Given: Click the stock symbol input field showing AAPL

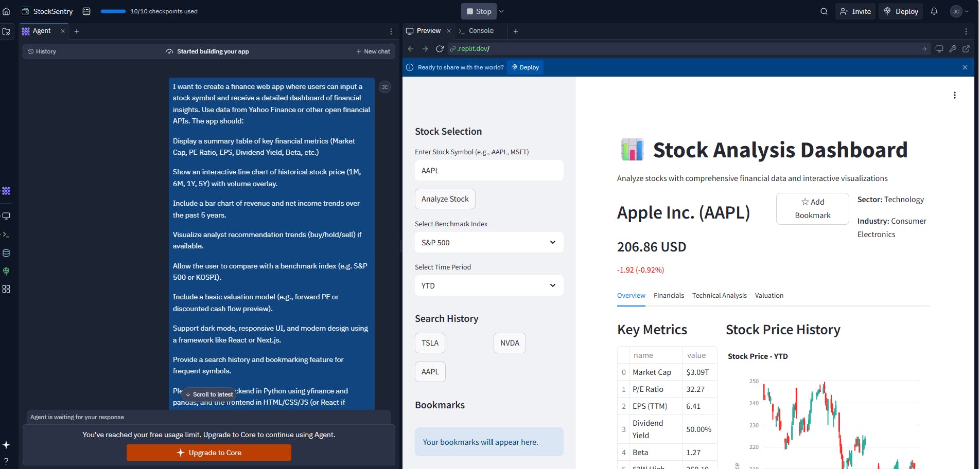Looking at the screenshot, I should coord(489,170).
